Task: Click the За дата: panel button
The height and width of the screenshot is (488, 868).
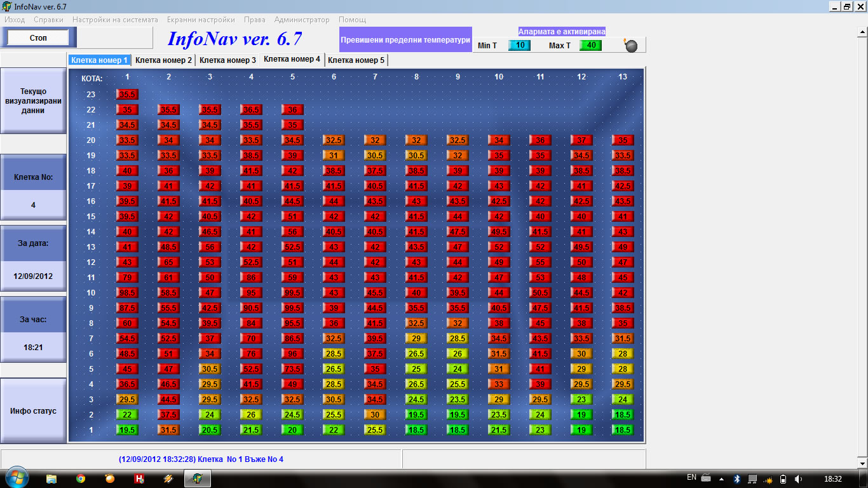Action: pos(33,243)
